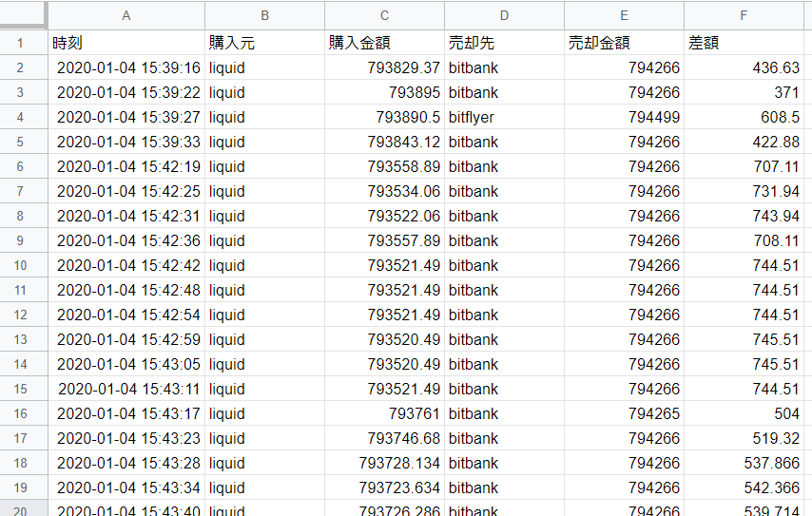Click the 購入元 header cell
Image resolution: width=812 pixels, height=516 pixels.
coord(264,43)
